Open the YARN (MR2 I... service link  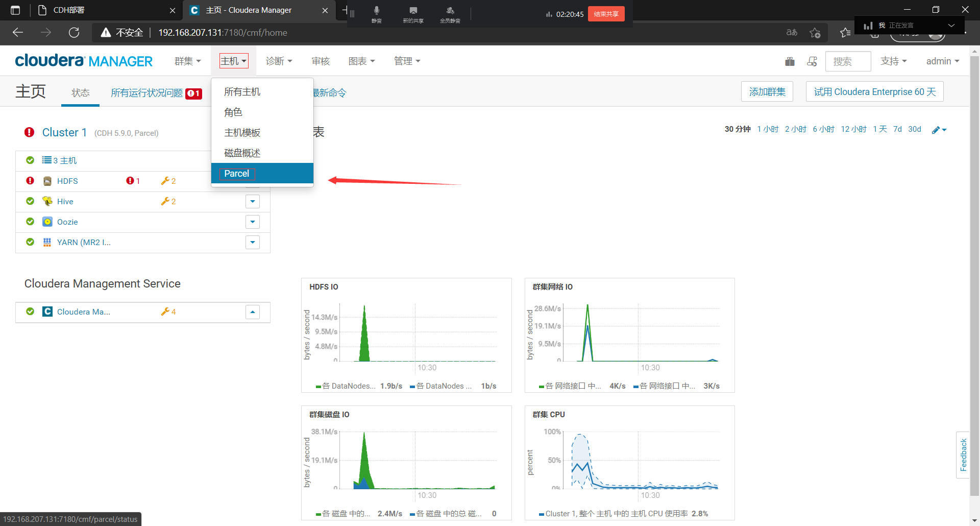coord(84,242)
